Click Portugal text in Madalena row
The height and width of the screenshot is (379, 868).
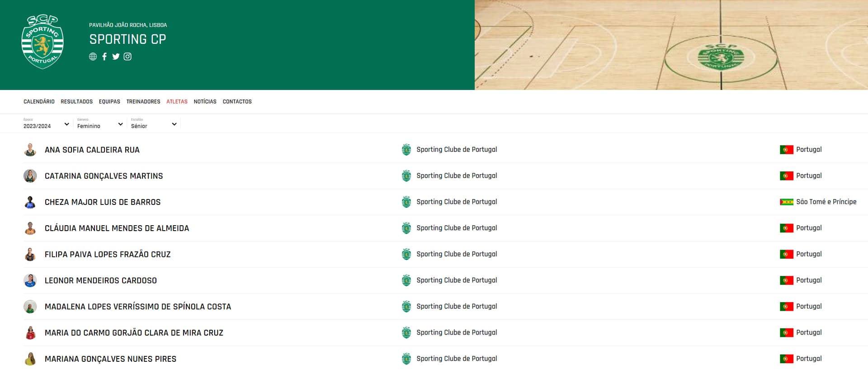(809, 307)
